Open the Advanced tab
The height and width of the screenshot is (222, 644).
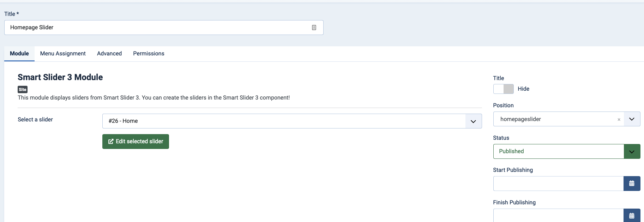point(109,54)
